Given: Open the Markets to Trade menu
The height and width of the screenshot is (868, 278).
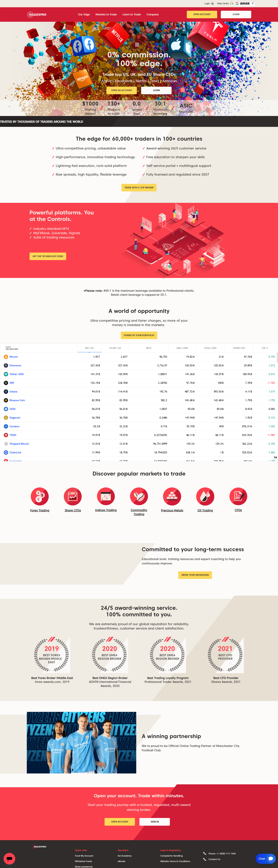Looking at the screenshot, I should [106, 14].
